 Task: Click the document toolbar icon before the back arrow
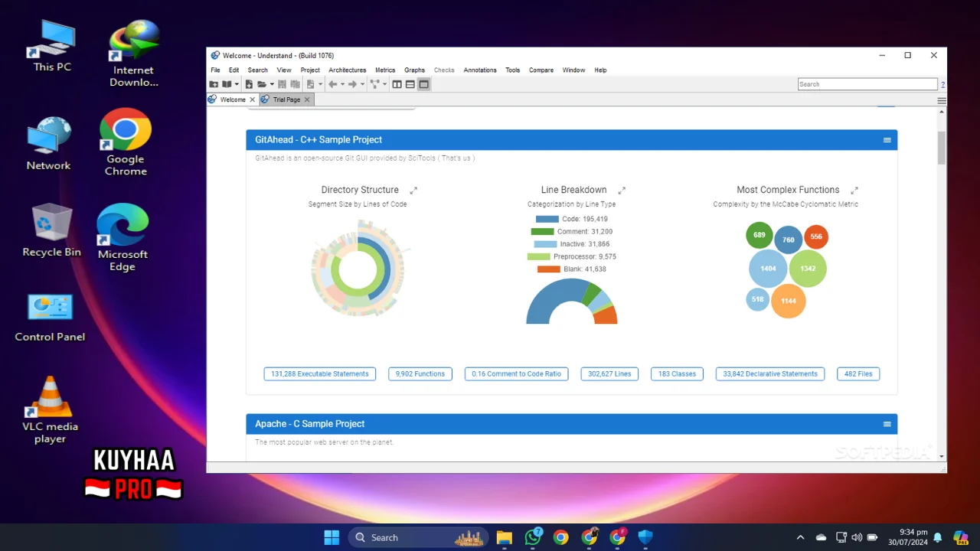(x=311, y=84)
